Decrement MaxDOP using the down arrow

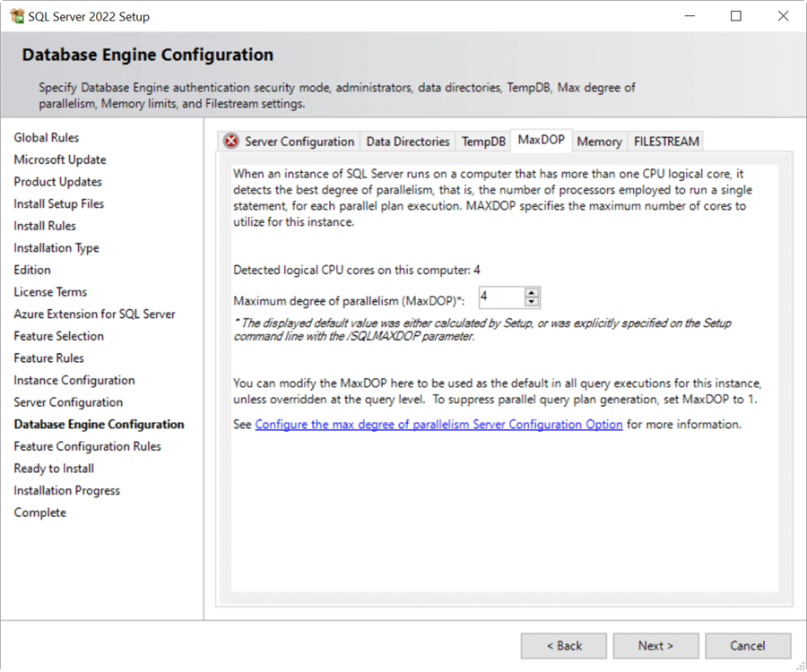[x=533, y=301]
